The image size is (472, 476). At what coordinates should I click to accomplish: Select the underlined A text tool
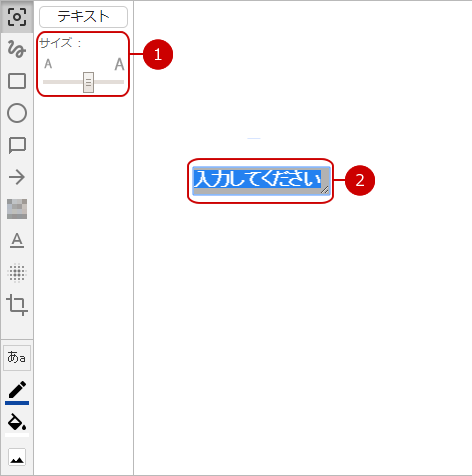17,241
